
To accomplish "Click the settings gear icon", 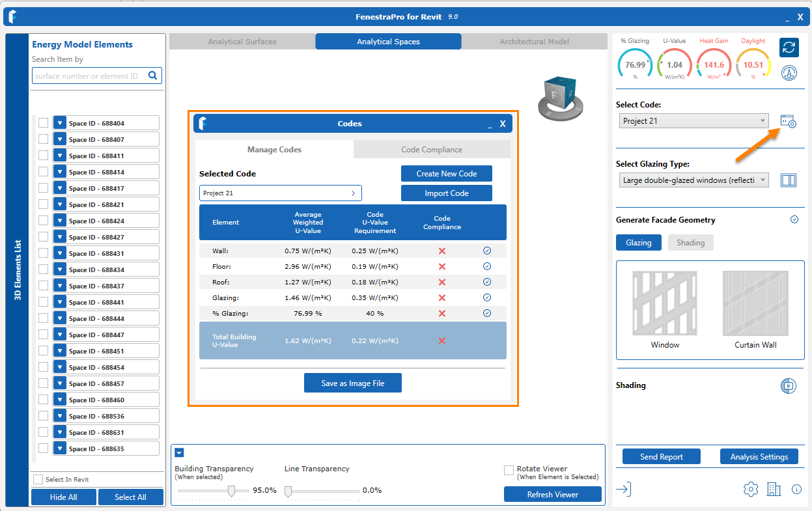I will 750,490.
